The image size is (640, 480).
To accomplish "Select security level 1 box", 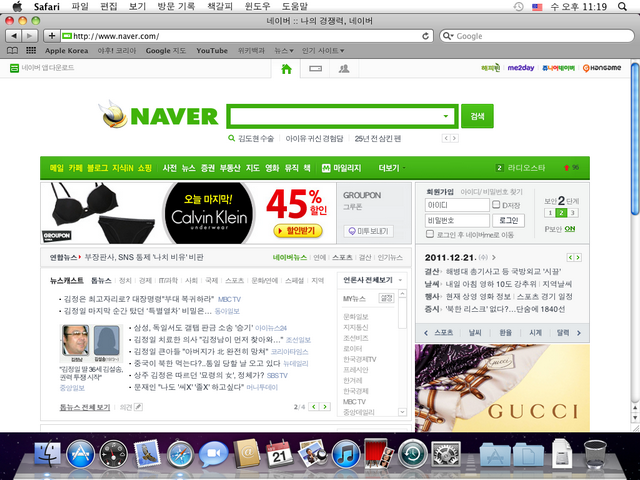I will [549, 213].
